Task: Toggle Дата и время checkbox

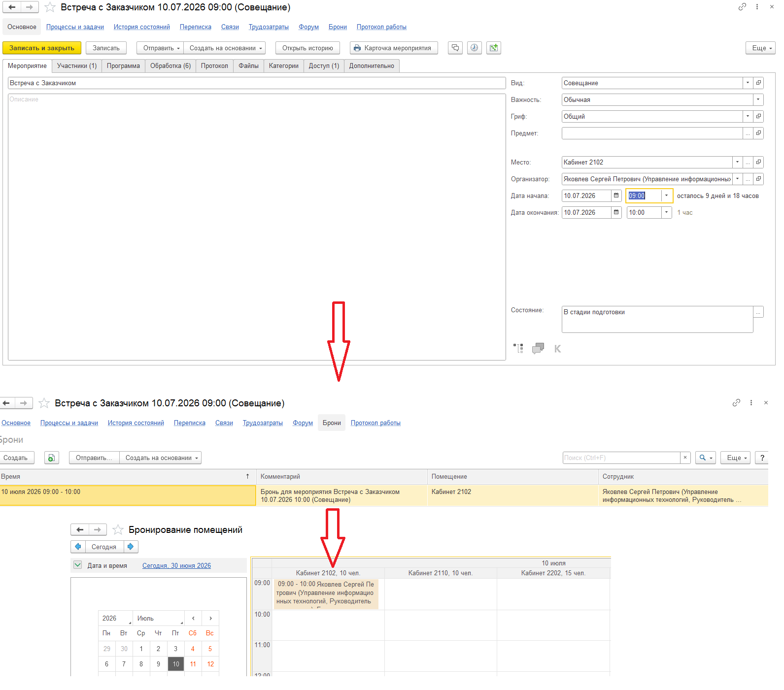Action: (x=78, y=565)
